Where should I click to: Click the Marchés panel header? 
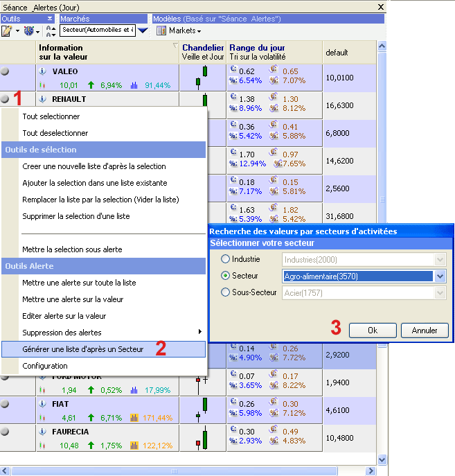(x=103, y=19)
